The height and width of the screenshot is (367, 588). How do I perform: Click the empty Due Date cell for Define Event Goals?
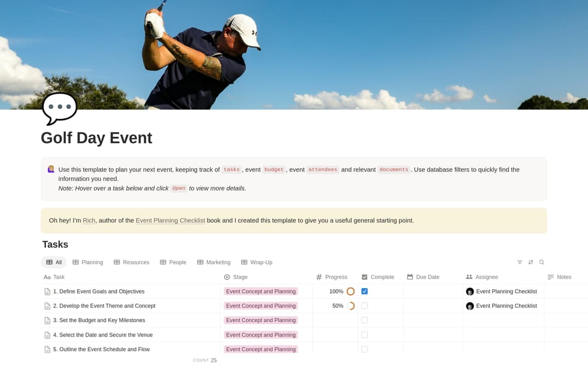[x=433, y=292]
